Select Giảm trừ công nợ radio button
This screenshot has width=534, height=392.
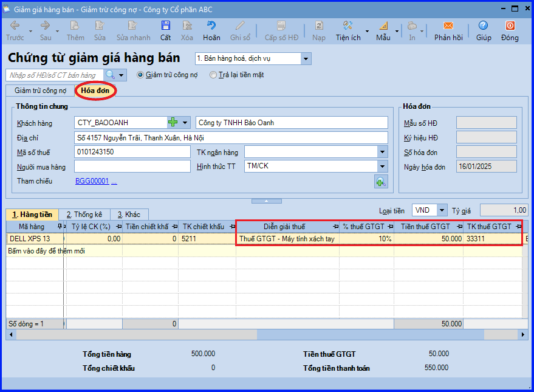[x=140, y=75]
